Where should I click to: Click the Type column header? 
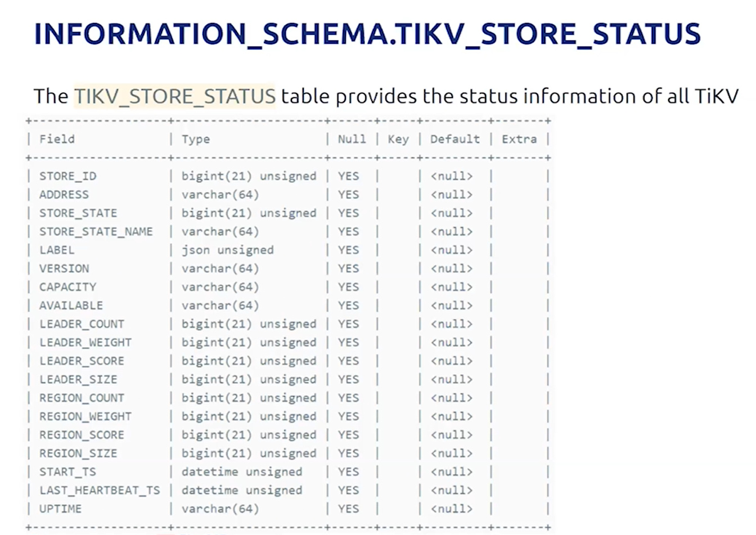196,139
